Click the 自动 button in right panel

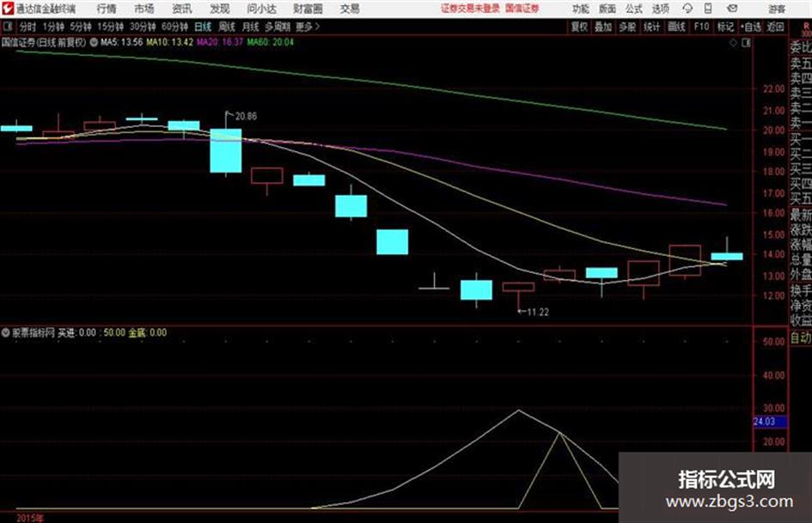point(801,338)
